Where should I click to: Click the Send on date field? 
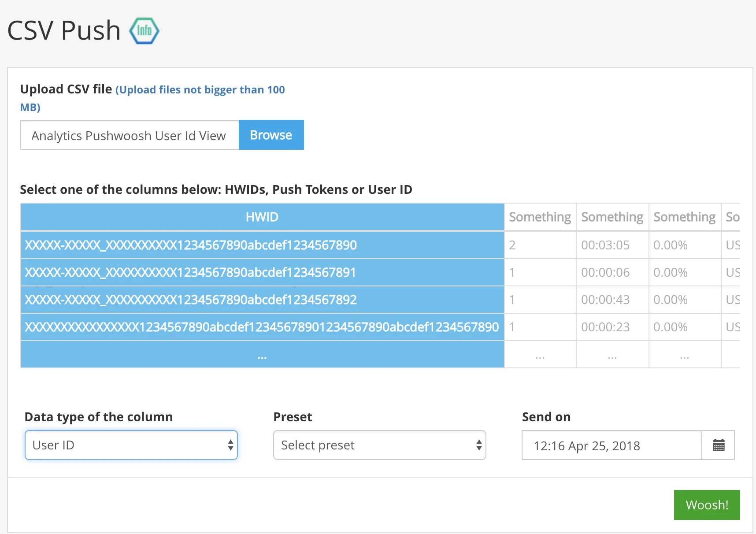click(611, 445)
